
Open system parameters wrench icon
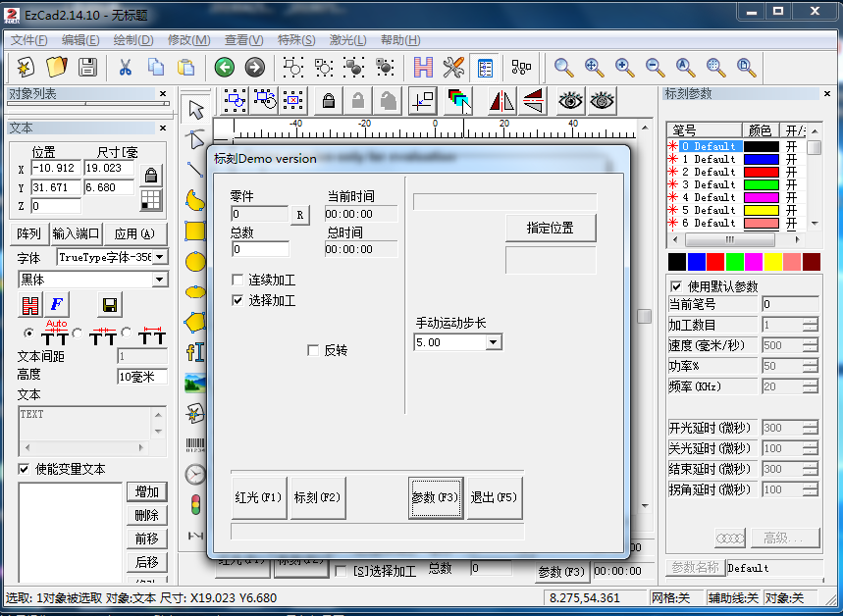tap(453, 67)
